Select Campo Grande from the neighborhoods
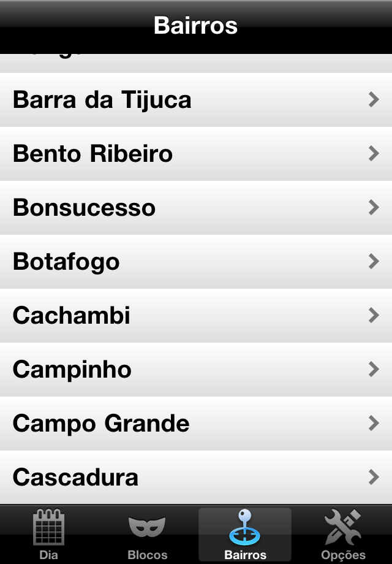This screenshot has width=392, height=564. click(196, 424)
